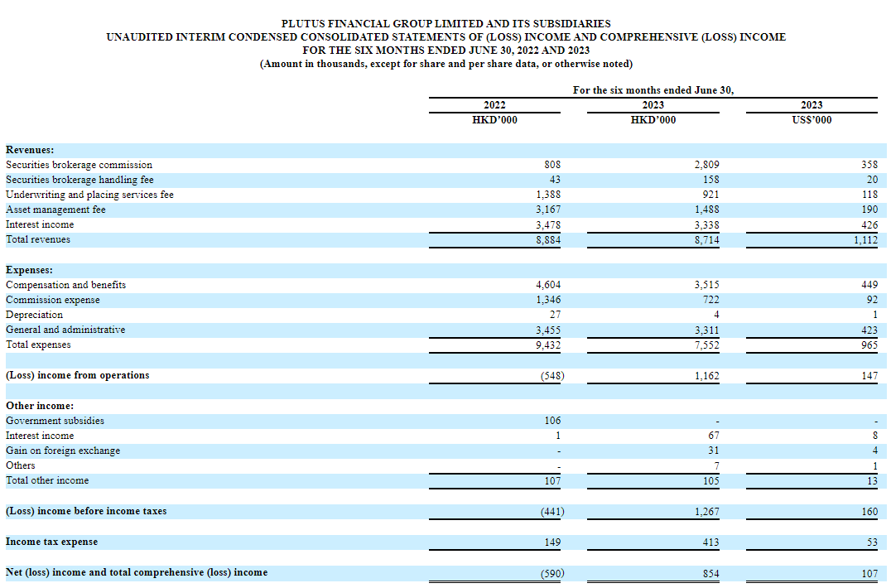This screenshot has width=891, height=588.
Task: Click the 'Total other income' label
Action: click(47, 480)
